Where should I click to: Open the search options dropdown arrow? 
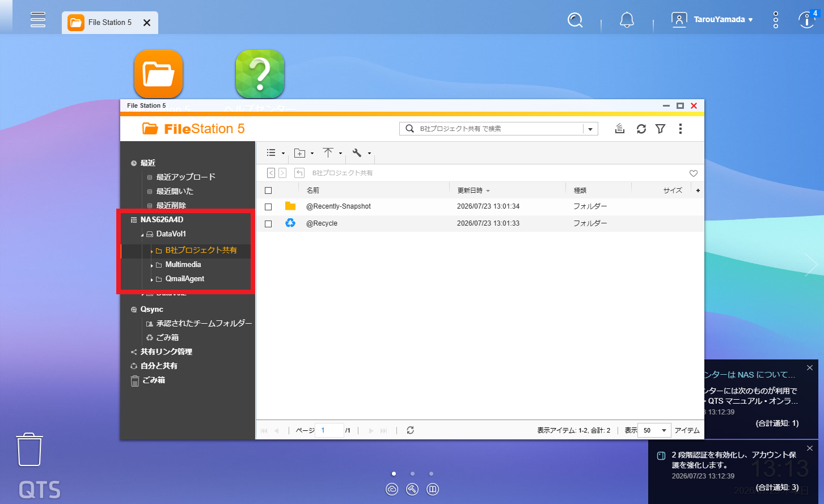coord(590,129)
